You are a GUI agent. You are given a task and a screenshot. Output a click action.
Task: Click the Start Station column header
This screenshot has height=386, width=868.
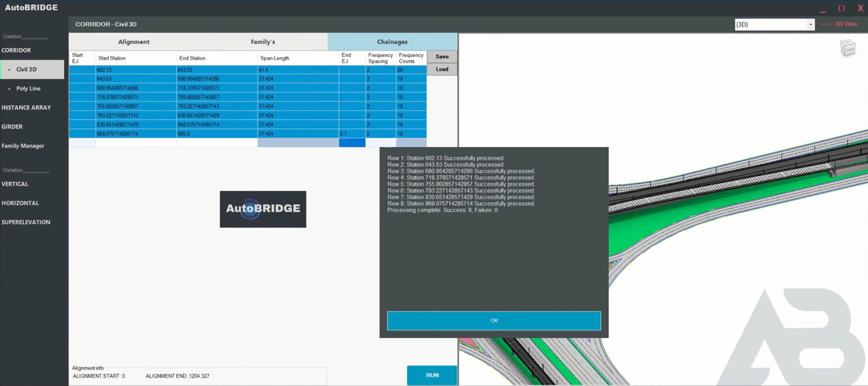136,58
